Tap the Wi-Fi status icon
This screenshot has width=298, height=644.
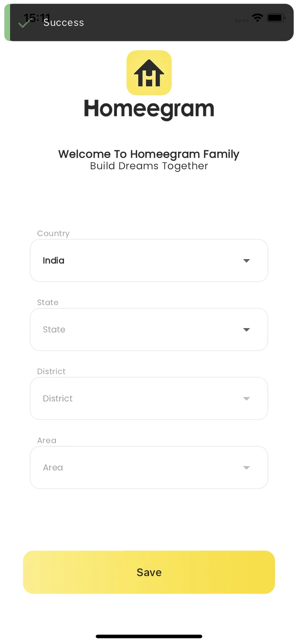tap(257, 18)
